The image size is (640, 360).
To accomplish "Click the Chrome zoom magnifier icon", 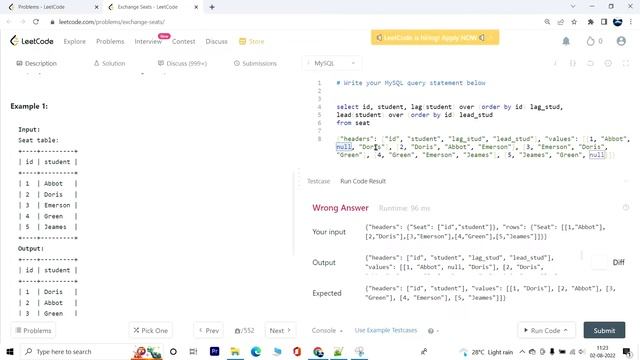I will click(547, 22).
